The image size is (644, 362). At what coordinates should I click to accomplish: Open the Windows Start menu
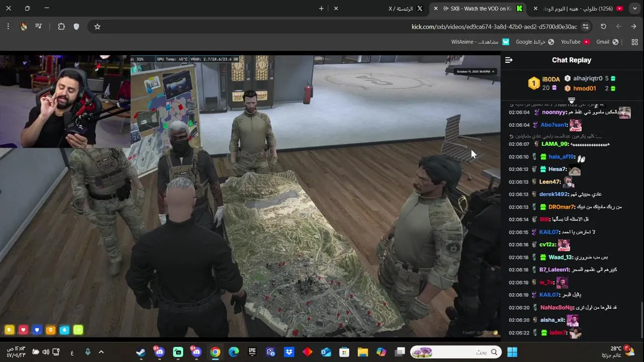pos(512,352)
